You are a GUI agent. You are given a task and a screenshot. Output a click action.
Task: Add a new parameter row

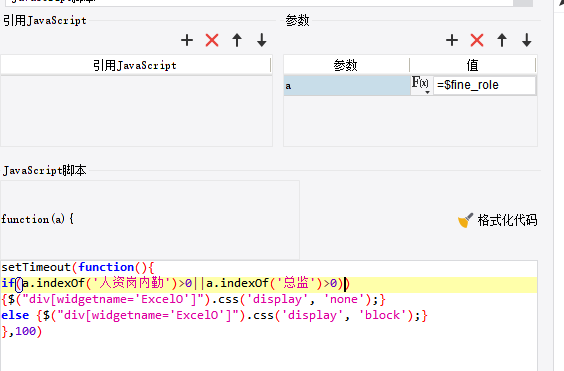(452, 40)
